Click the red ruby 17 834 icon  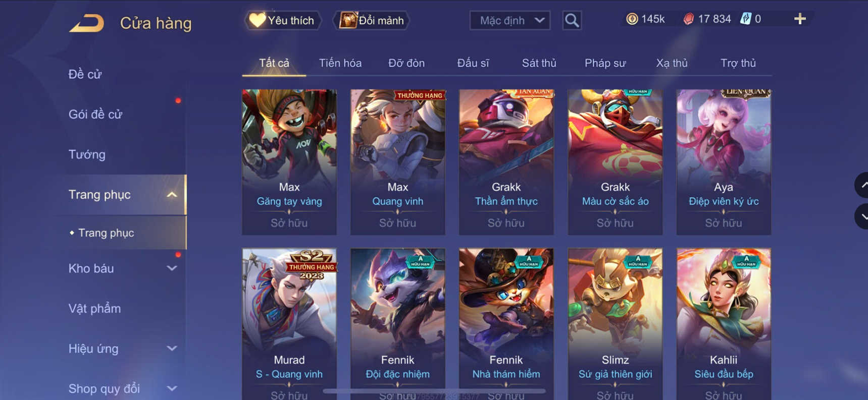[688, 19]
